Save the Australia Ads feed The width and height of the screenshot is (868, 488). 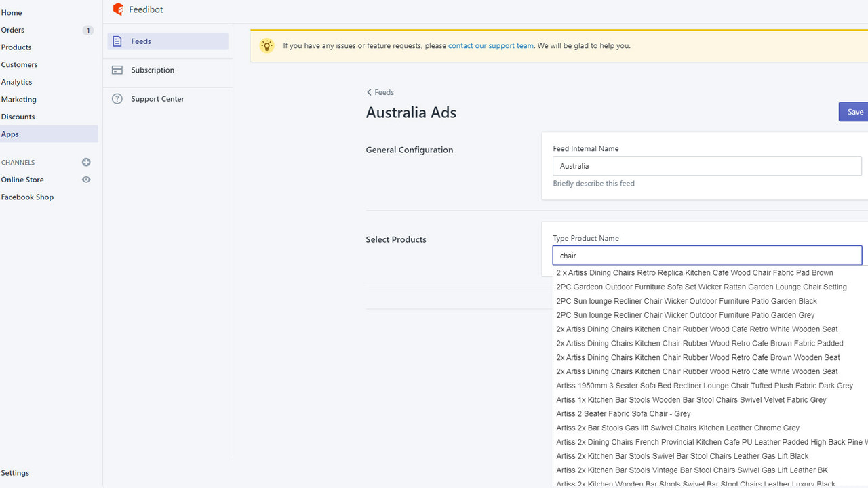pos(854,111)
